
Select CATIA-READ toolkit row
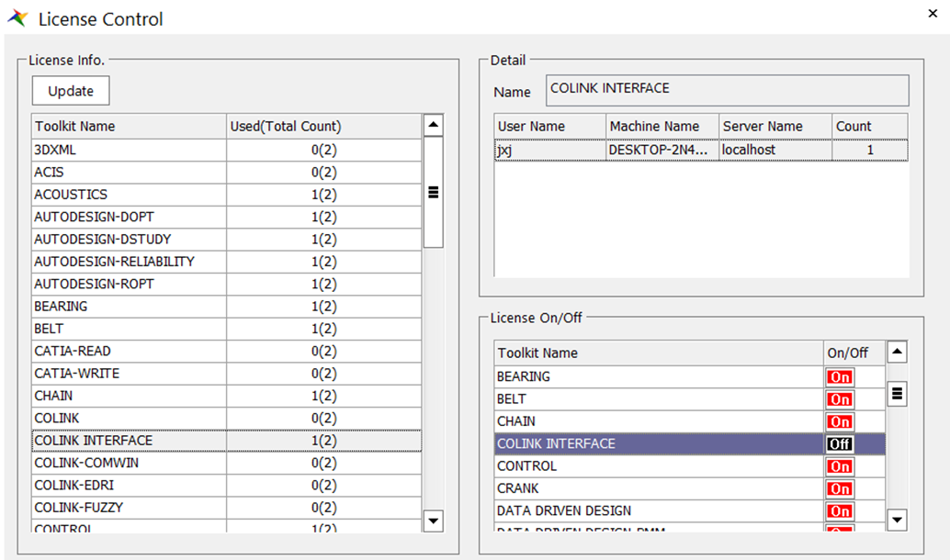[x=227, y=352]
